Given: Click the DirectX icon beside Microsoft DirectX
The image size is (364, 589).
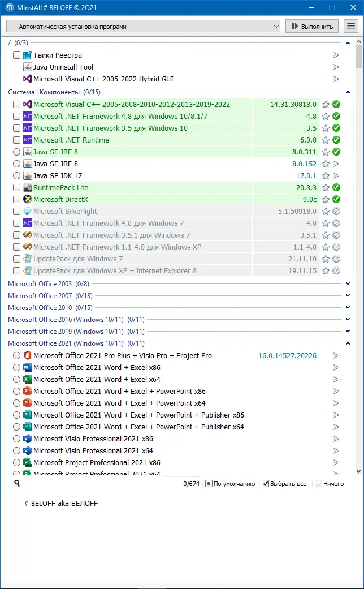Looking at the screenshot, I should pos(27,200).
